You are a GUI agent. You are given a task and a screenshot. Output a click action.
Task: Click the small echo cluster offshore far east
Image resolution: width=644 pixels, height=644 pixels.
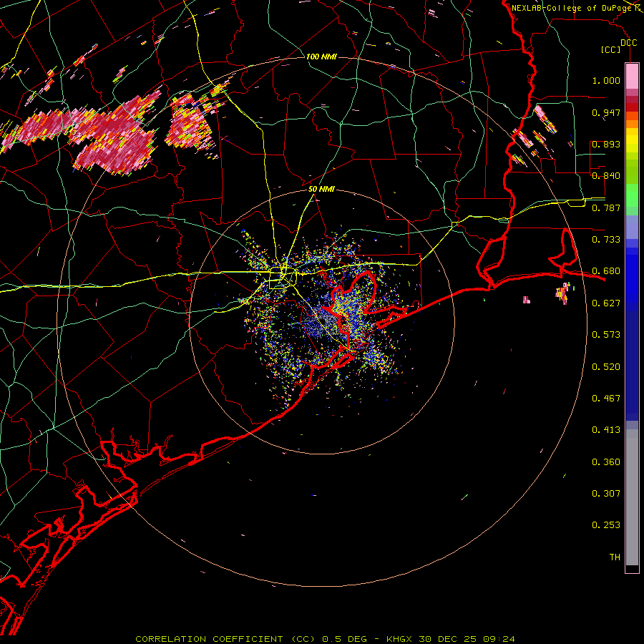(564, 293)
